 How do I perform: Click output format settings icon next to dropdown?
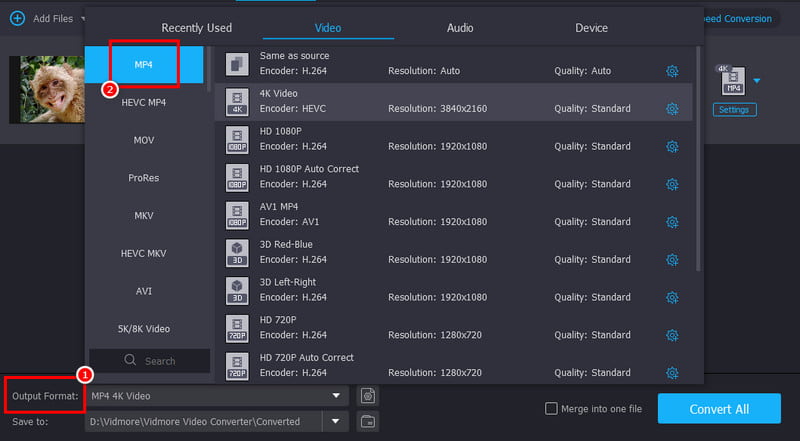[x=368, y=396]
